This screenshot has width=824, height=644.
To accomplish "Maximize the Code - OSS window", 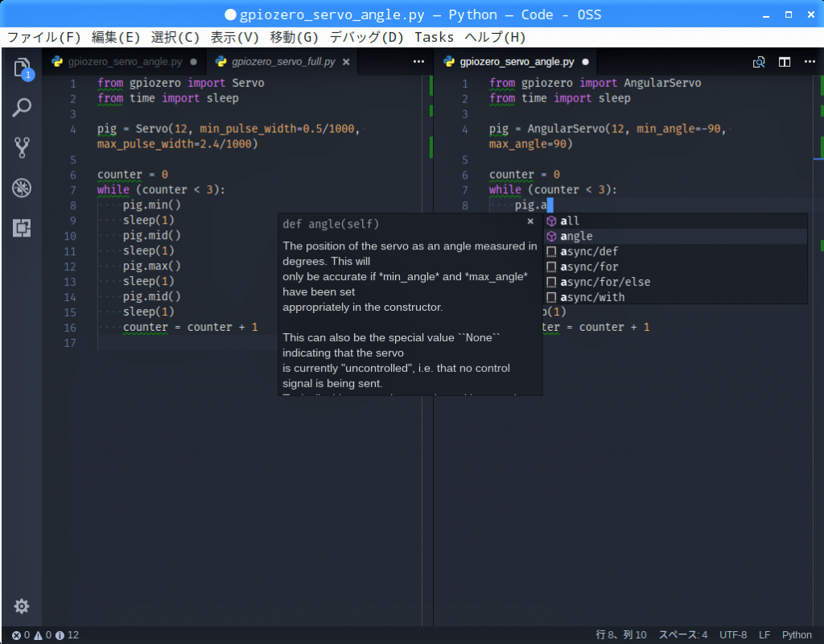I will click(789, 14).
